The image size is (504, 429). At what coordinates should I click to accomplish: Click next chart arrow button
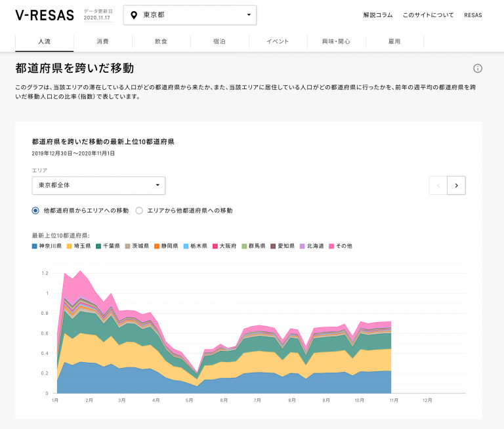coord(456,186)
